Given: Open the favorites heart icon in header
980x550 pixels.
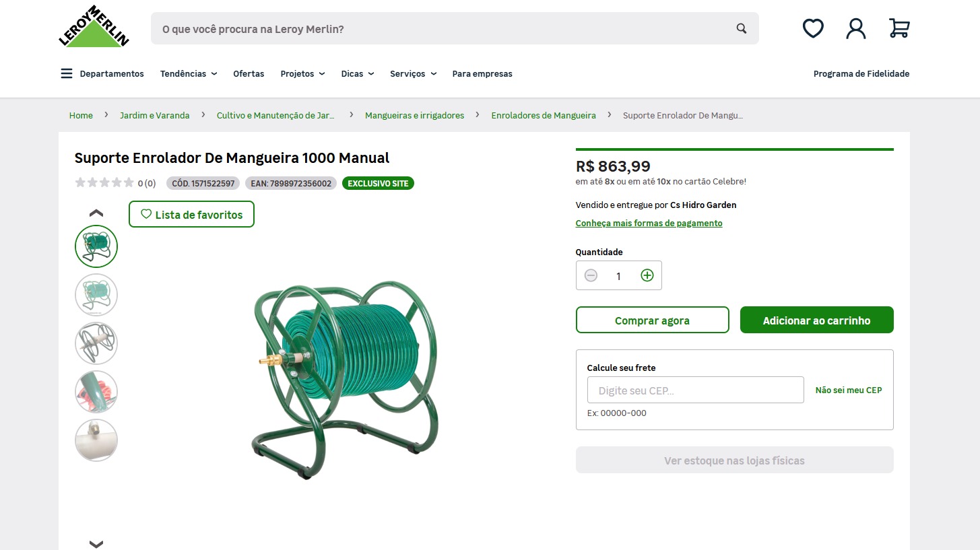Looking at the screenshot, I should 813,28.
